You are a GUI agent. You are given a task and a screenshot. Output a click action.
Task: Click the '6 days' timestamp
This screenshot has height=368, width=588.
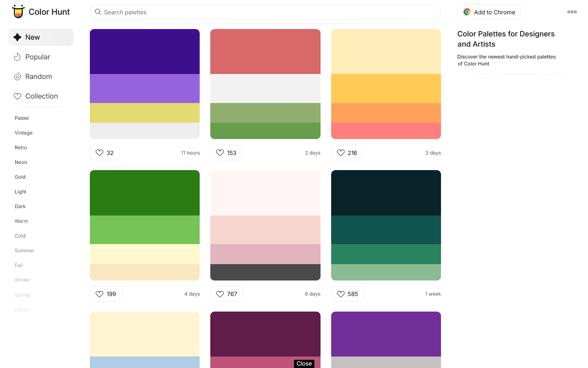[x=313, y=294]
